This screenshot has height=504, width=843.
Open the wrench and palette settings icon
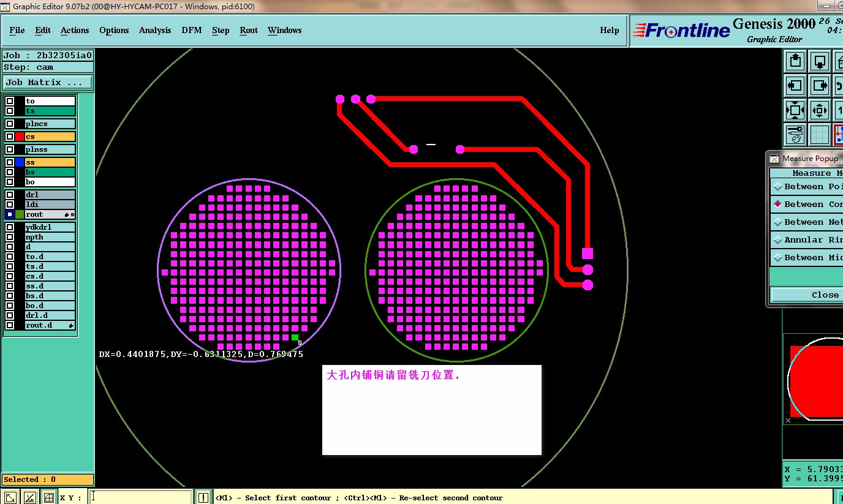pos(795,135)
